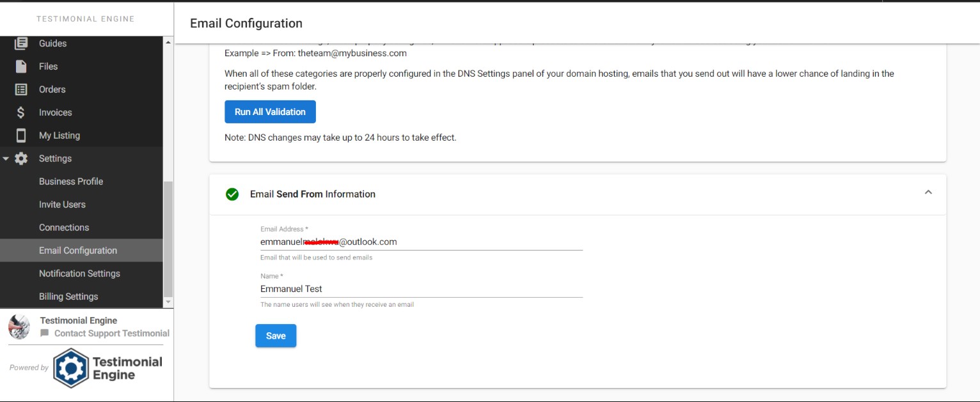Click the 'name users will see' hint
Screen dimensions: 980x402
tap(337, 305)
